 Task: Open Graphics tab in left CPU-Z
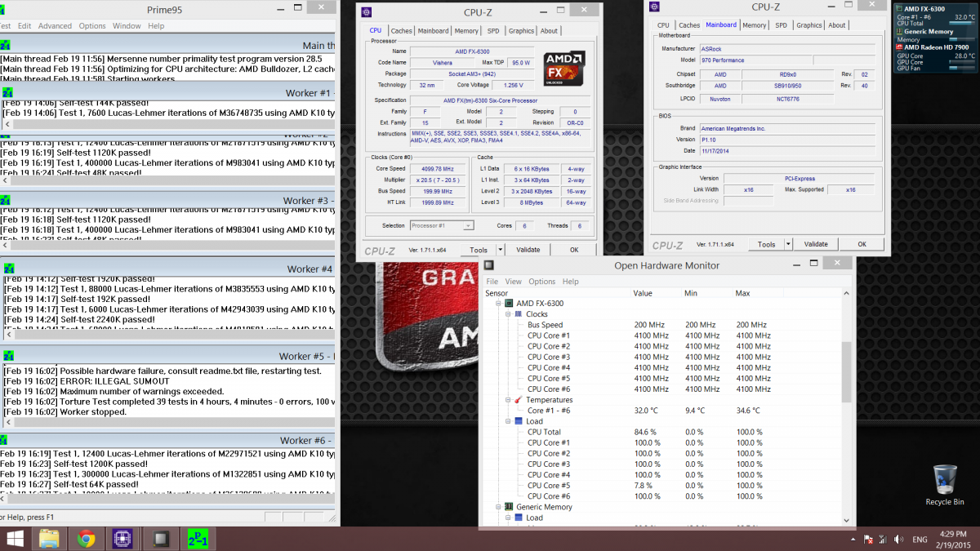click(521, 31)
